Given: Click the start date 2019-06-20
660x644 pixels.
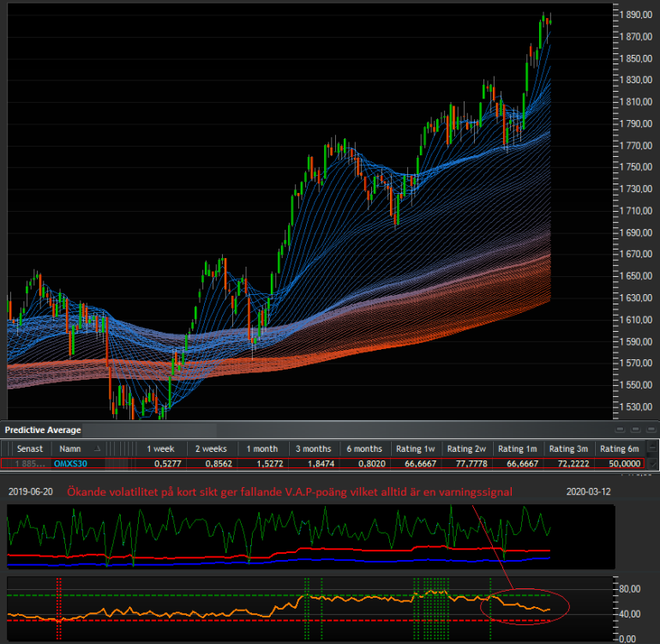Looking at the screenshot, I should [x=30, y=491].
